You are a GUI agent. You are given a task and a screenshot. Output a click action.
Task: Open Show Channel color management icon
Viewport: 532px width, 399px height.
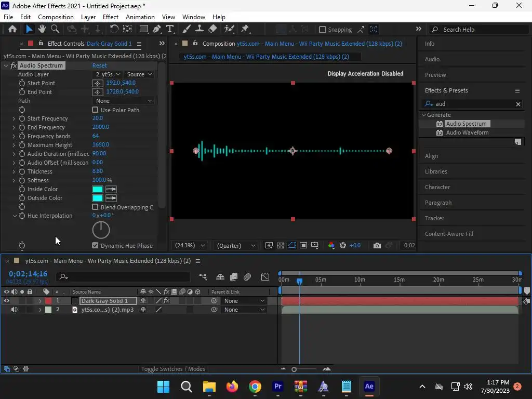[331, 245]
